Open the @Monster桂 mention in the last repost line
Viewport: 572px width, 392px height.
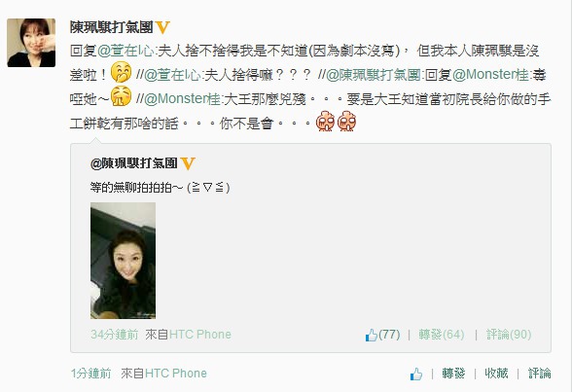183,99
